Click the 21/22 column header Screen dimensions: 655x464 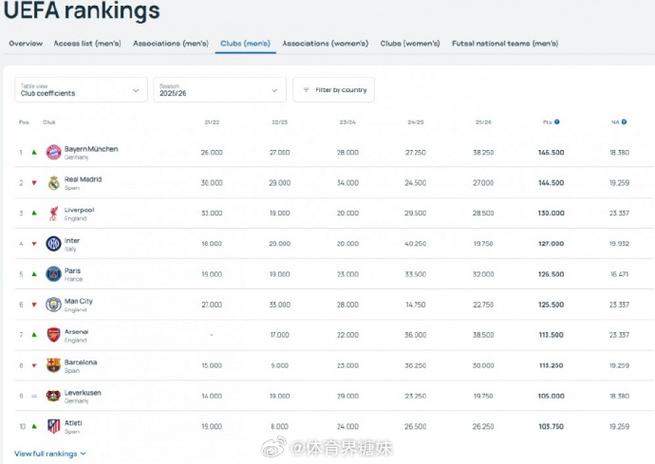212,122
